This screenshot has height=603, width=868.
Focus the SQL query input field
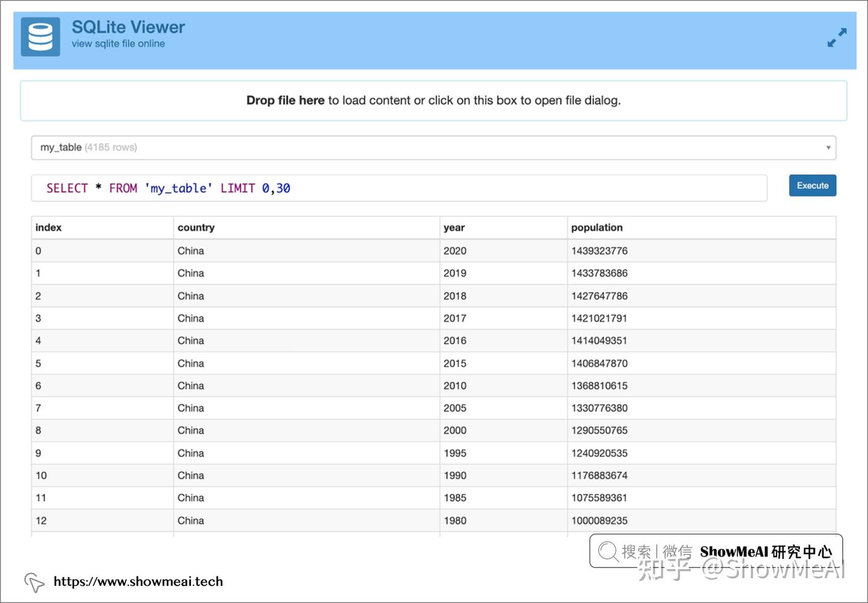pos(399,188)
